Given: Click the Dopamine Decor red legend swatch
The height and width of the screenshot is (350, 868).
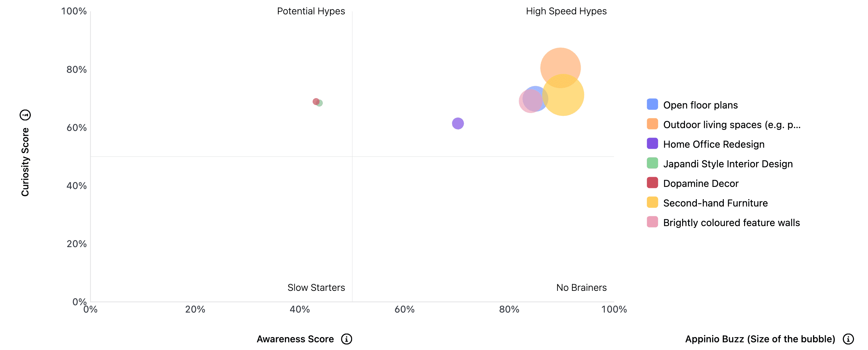Looking at the screenshot, I should pyautogui.click(x=652, y=183).
